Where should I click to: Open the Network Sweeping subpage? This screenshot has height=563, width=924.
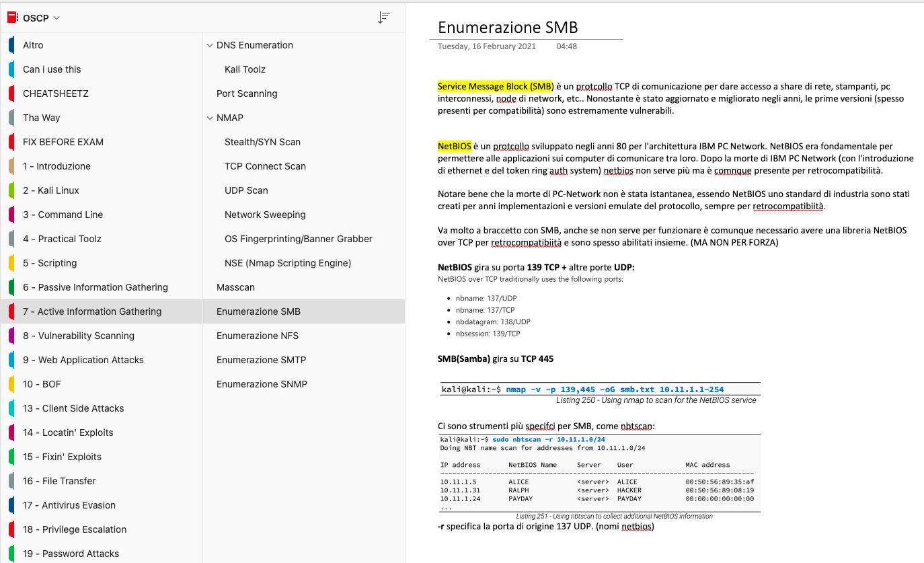click(304, 215)
